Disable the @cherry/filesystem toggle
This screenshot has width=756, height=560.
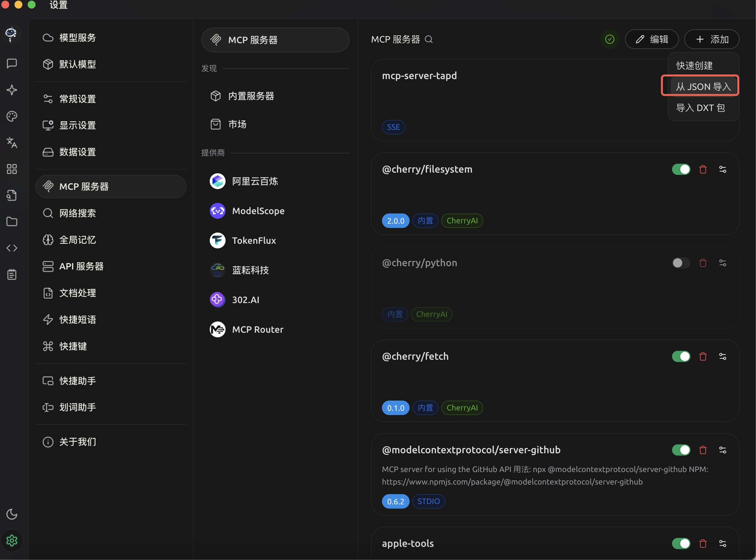click(x=681, y=169)
